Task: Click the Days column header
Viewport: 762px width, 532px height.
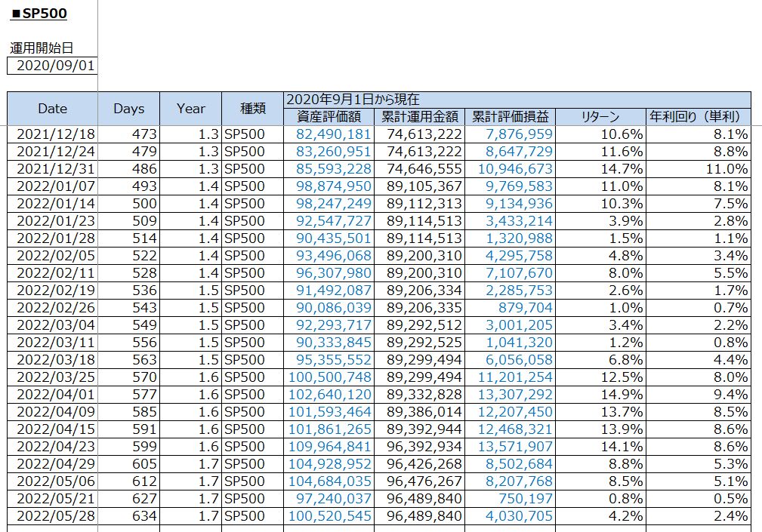Action: pyautogui.click(x=128, y=109)
